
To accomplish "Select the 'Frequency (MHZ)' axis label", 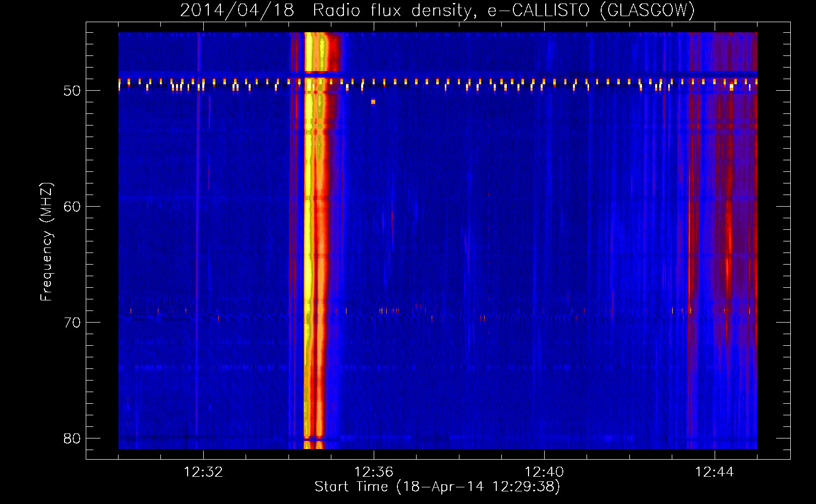I will pyautogui.click(x=46, y=241).
